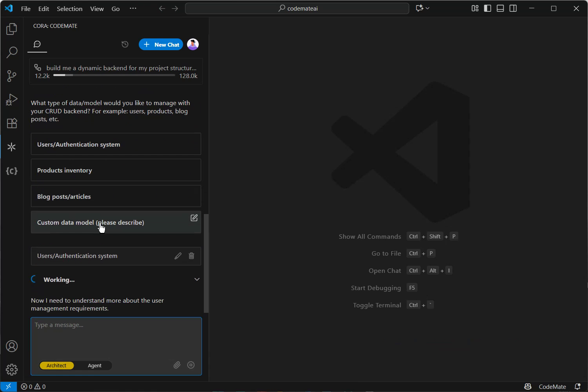Open the Edit menu
Image resolution: width=588 pixels, height=392 pixels.
tap(44, 9)
